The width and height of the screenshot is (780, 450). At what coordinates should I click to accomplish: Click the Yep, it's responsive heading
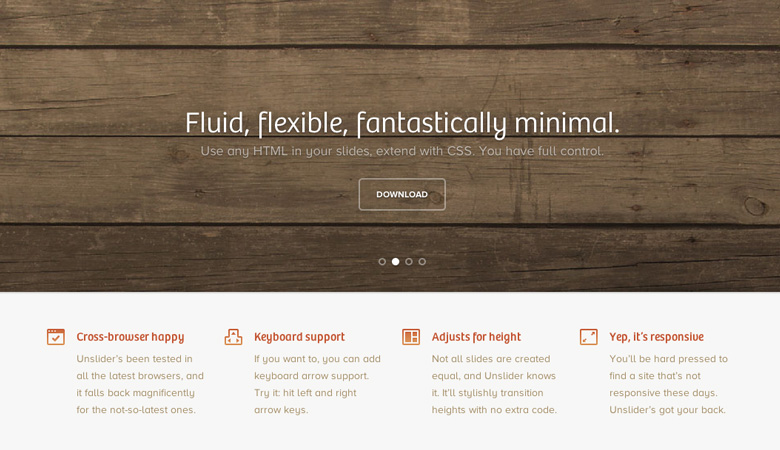(x=657, y=337)
